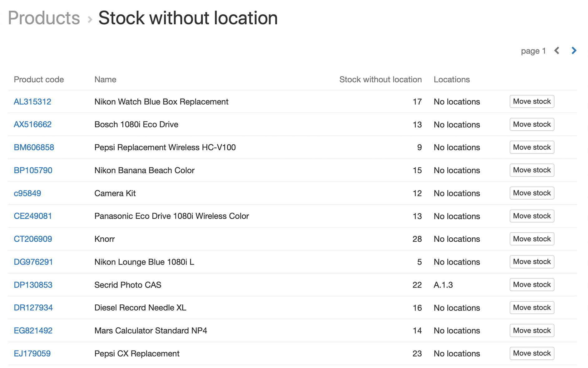Open product code CT206909

(33, 239)
